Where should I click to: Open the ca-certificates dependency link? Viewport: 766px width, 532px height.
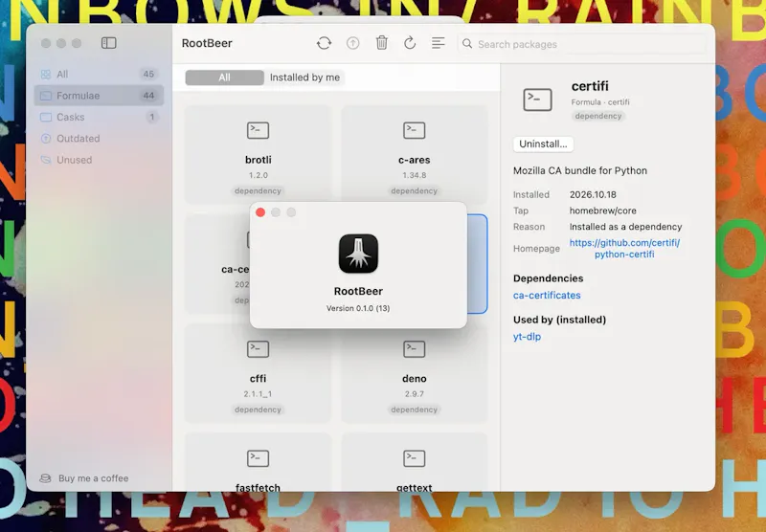coord(547,296)
